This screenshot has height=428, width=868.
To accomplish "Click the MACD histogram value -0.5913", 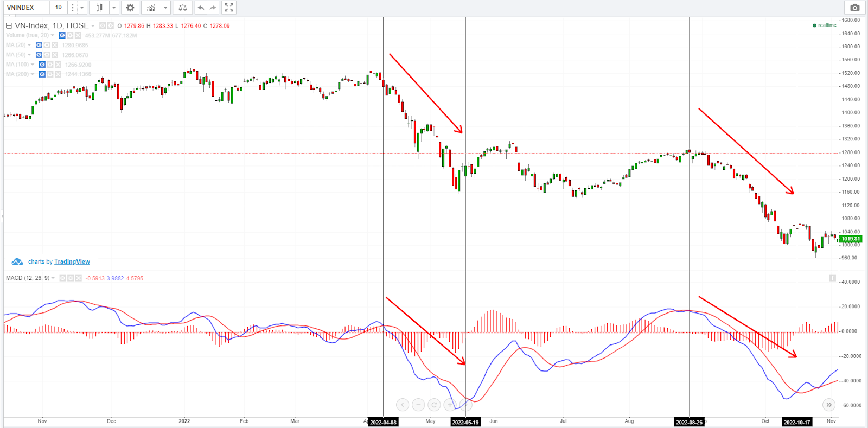I will click(95, 278).
